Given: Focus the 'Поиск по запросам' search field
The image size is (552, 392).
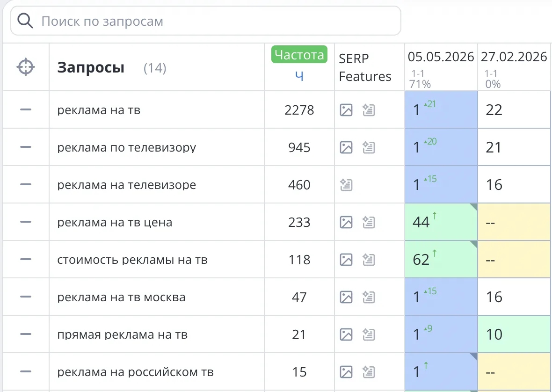Looking at the screenshot, I should (205, 21).
